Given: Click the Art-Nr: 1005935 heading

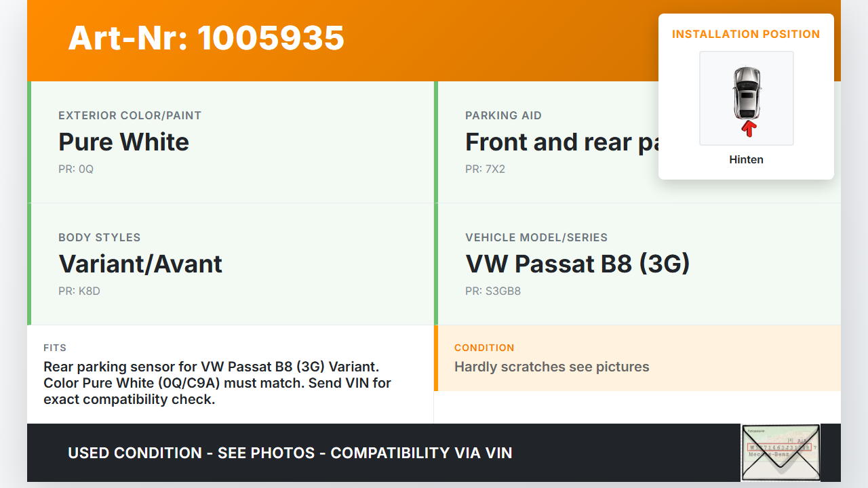Looking at the screenshot, I should pyautogui.click(x=206, y=38).
